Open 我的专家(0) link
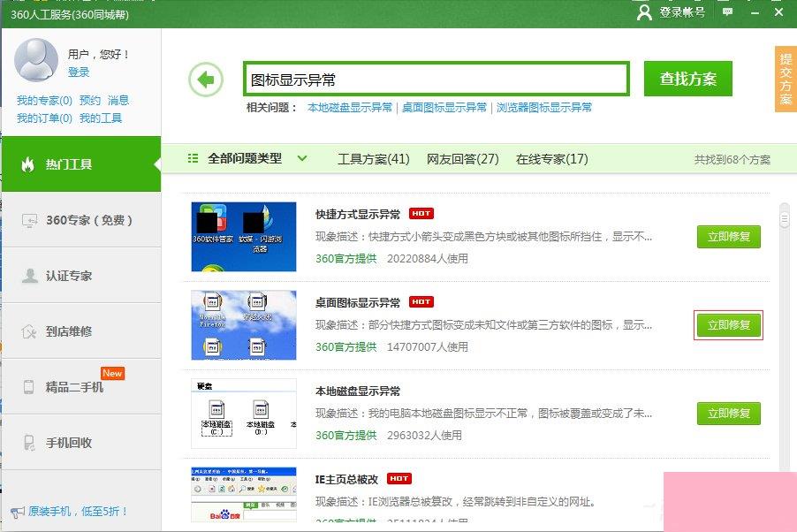The image size is (797, 532). [x=44, y=100]
